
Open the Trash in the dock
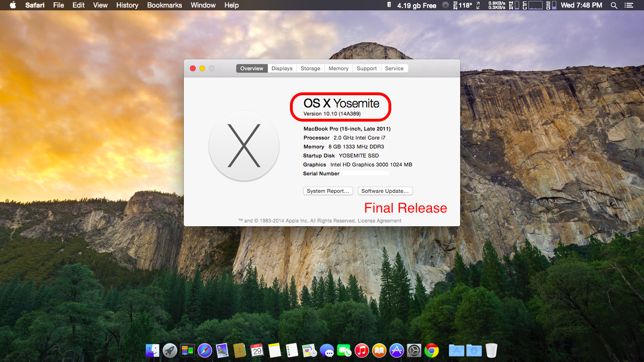click(491, 350)
